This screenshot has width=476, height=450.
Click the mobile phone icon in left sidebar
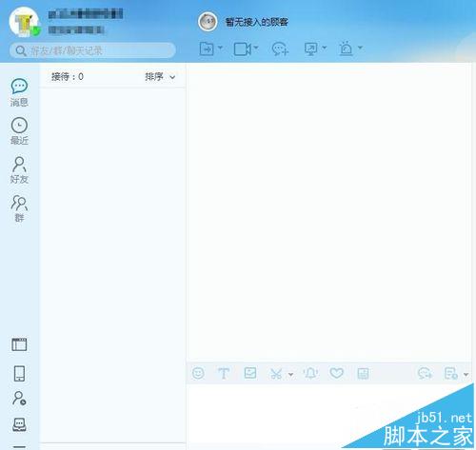coord(19,373)
